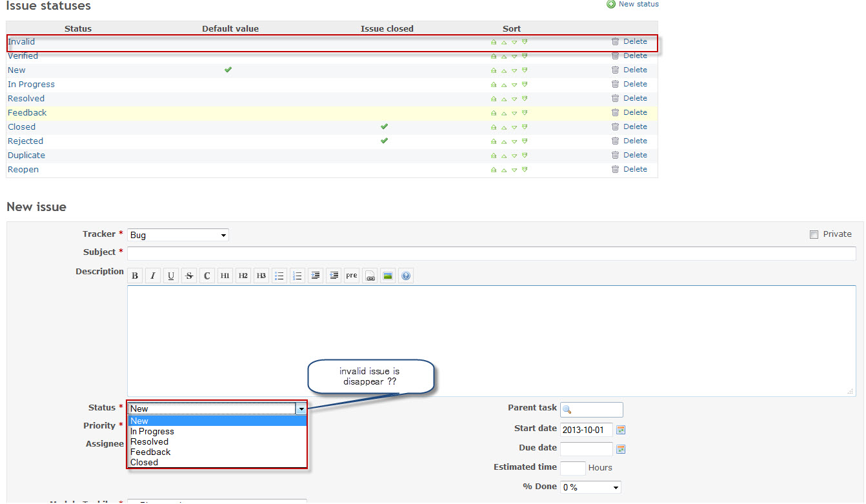Viewport: 866px width, 504px height.
Task: Click the New status link
Action: pos(638,4)
